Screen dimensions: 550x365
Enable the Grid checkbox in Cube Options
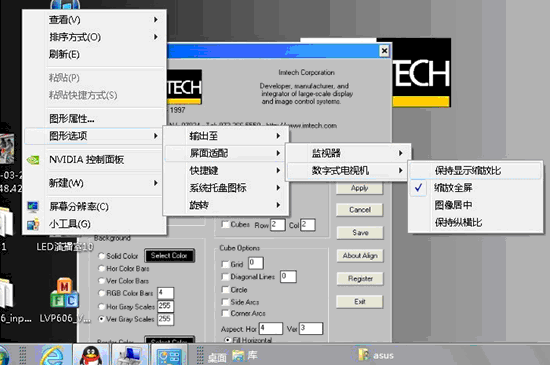225,264
